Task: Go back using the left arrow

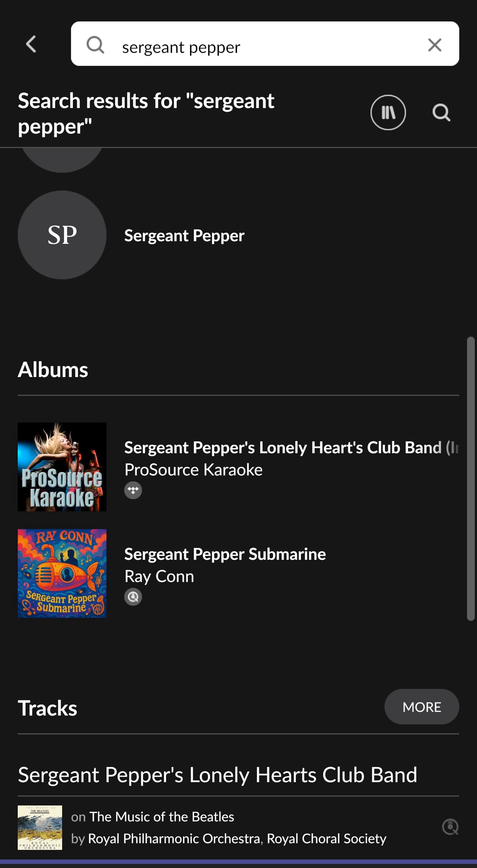Action: click(31, 44)
